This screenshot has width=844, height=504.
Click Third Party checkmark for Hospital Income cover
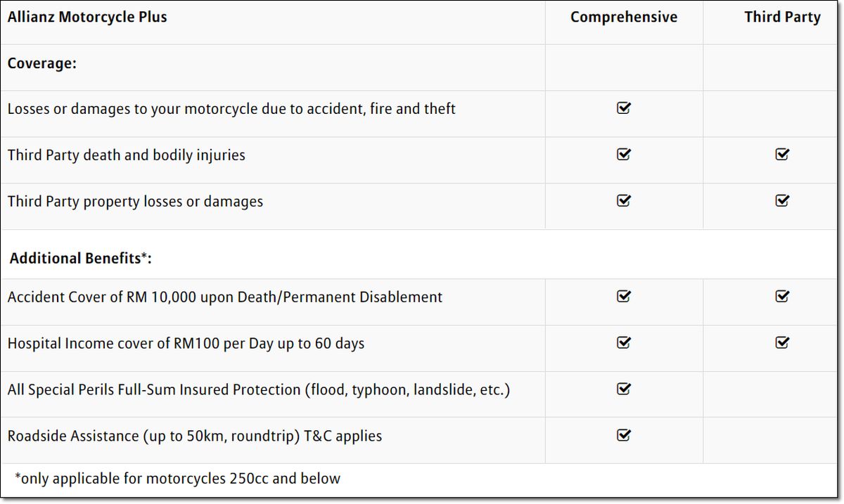point(782,343)
